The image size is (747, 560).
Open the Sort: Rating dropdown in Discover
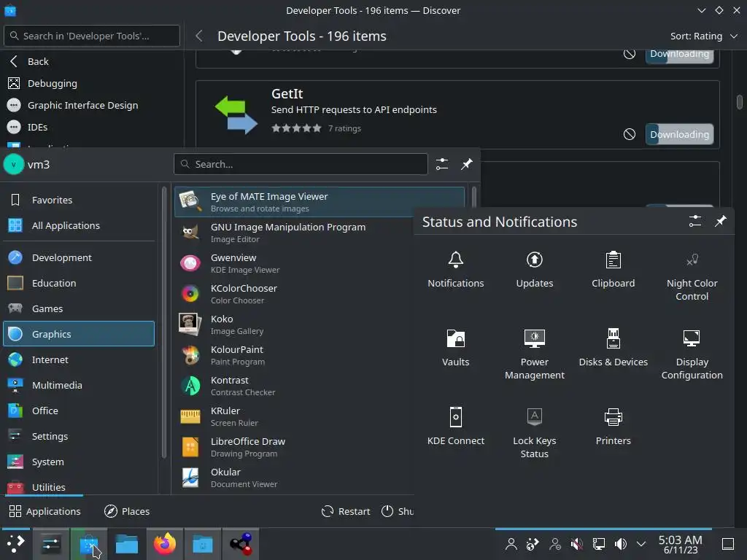tap(704, 36)
